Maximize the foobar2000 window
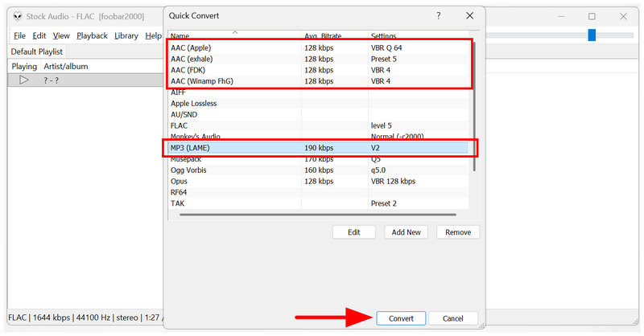644x336 pixels. (x=592, y=16)
